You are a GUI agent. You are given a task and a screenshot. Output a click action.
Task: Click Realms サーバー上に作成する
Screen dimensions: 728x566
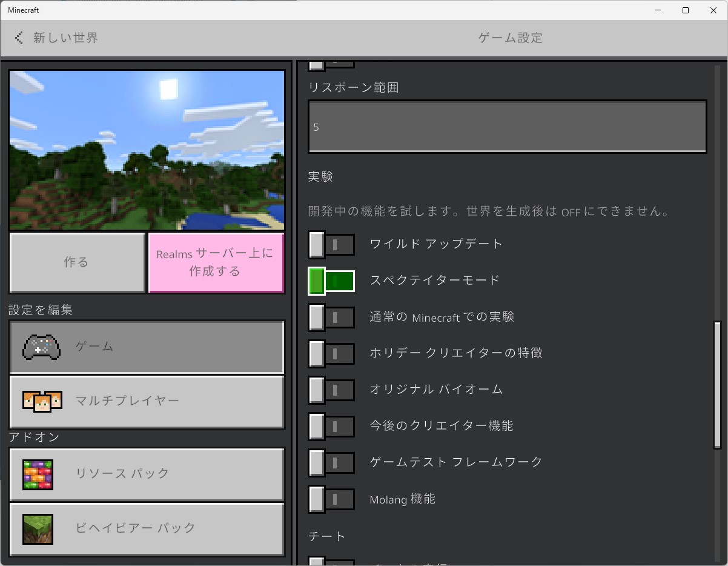(x=216, y=262)
